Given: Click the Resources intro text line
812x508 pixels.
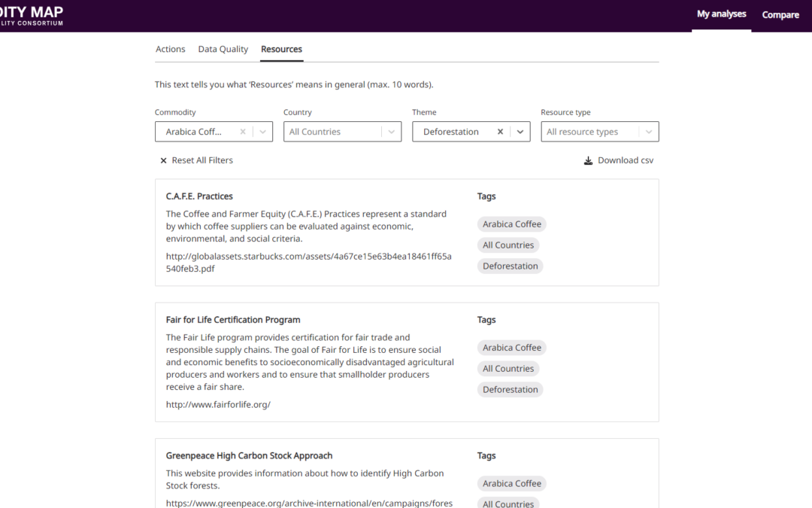Looking at the screenshot, I should pos(294,84).
